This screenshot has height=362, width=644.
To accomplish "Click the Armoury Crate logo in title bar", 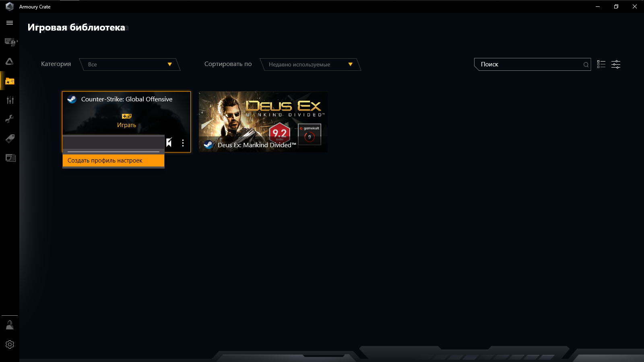I will click(10, 6).
